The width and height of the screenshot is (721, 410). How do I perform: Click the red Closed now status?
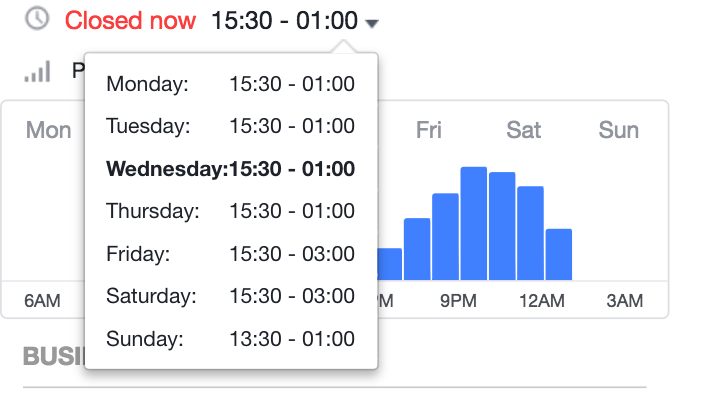130,21
